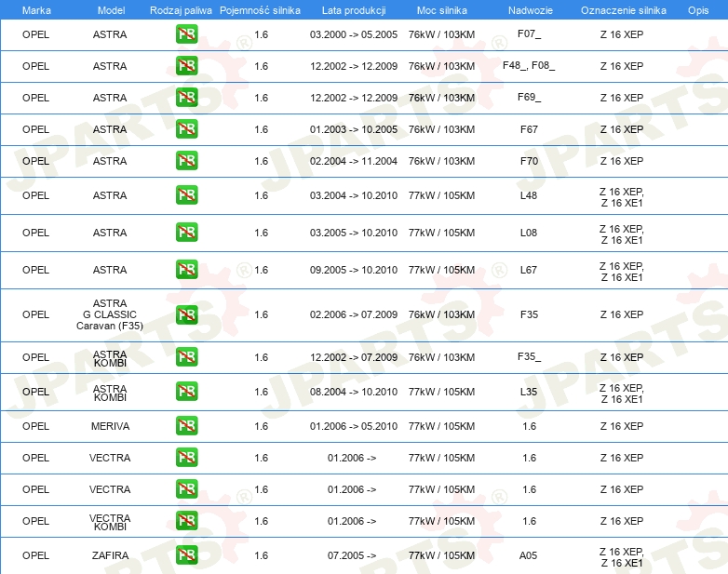Click OPEL in the ZAFIRA row
This screenshot has height=574, width=728.
(x=35, y=555)
